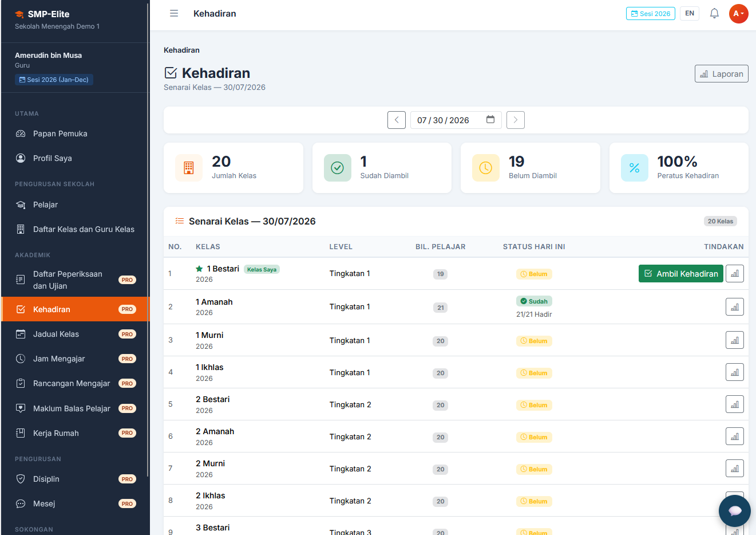
Task: Open Disiplin in the sidebar
Action: [x=74, y=479]
